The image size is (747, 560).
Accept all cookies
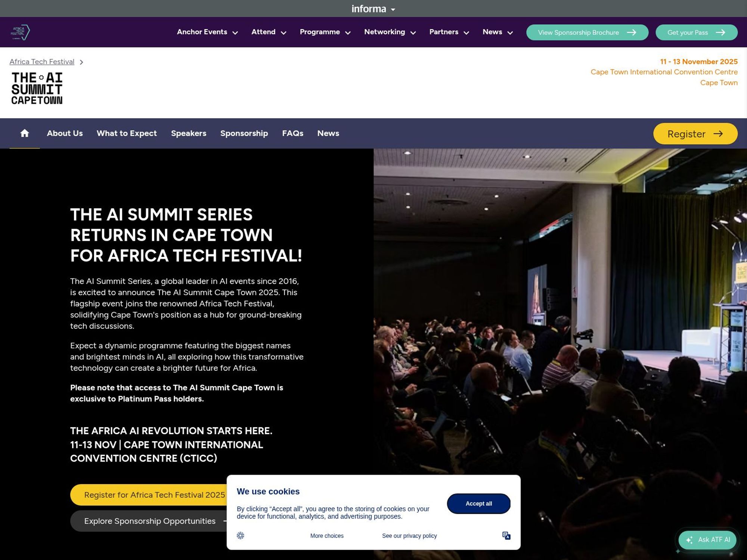coord(478,503)
